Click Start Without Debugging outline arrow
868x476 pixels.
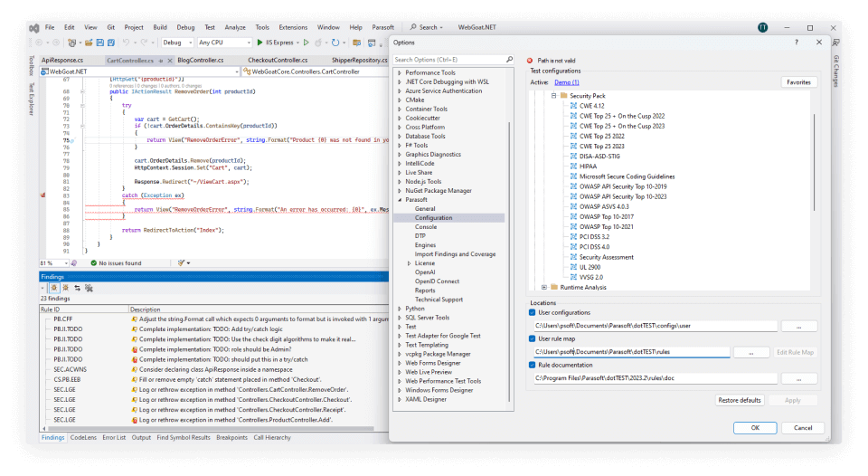tap(307, 43)
